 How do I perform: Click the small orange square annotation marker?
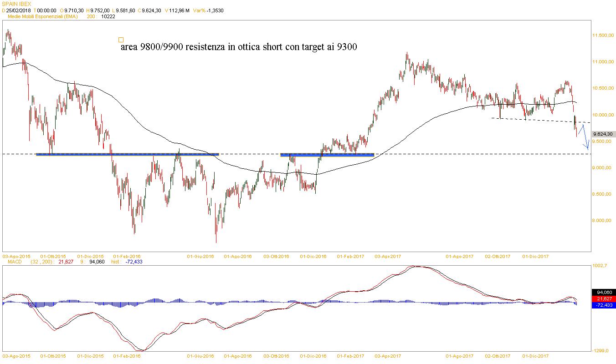[x=121, y=40]
